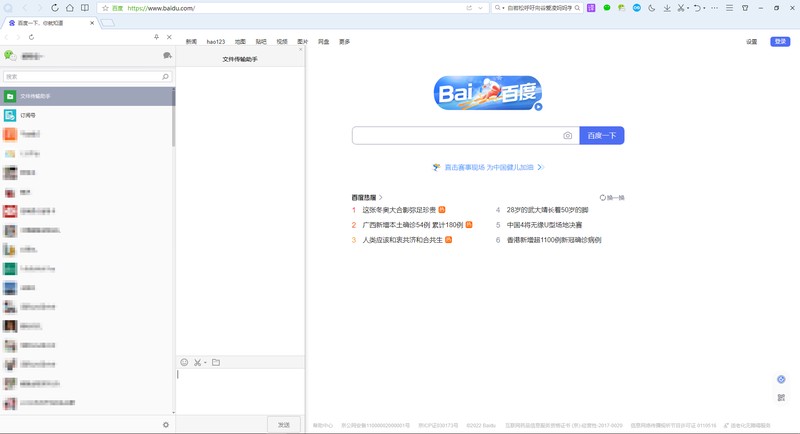Click the send-file folder icon
Viewport: 800px width, 434px height.
pyautogui.click(x=216, y=362)
